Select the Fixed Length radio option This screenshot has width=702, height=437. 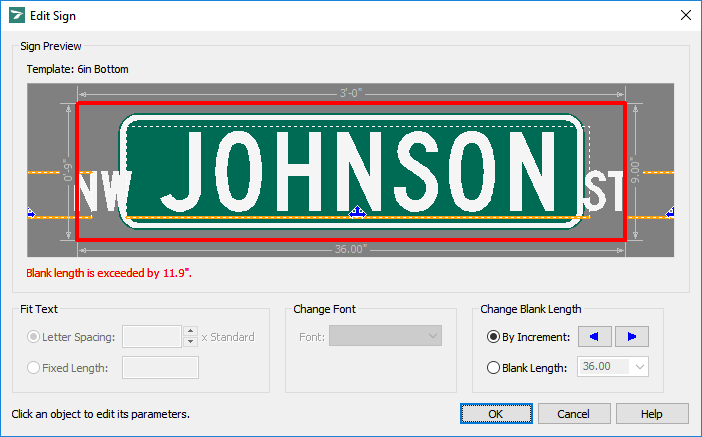33,368
